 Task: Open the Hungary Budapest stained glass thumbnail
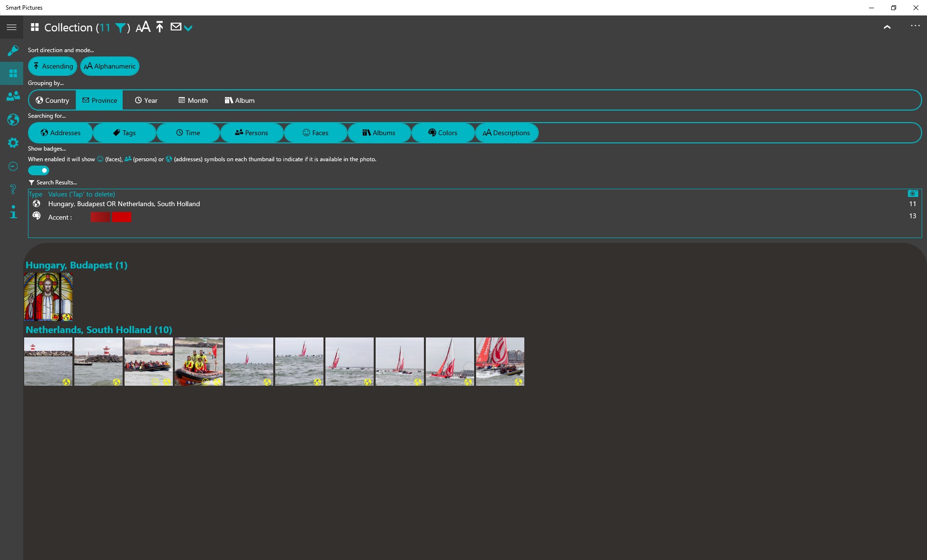click(48, 296)
